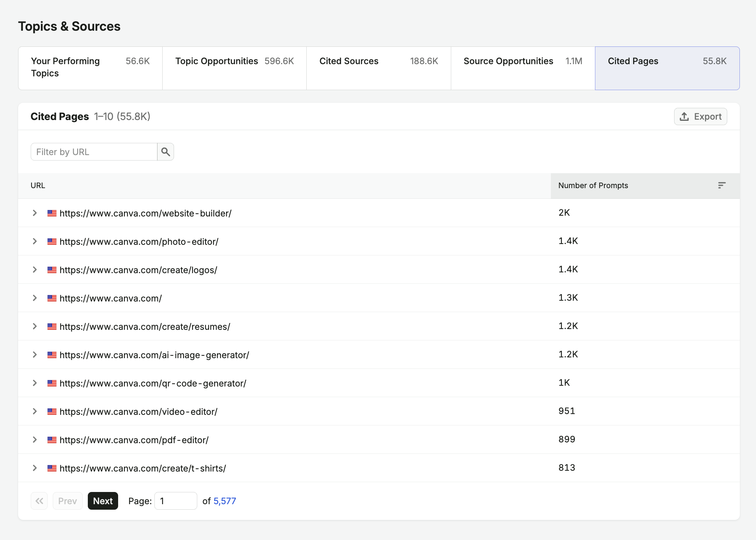
Task: Go to the Next page
Action: coord(103,501)
